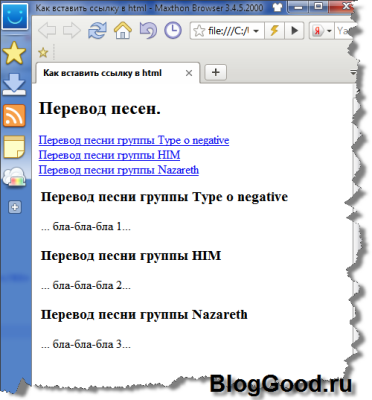The image size is (372, 400).
Task: Go to the home page
Action: pos(123,30)
